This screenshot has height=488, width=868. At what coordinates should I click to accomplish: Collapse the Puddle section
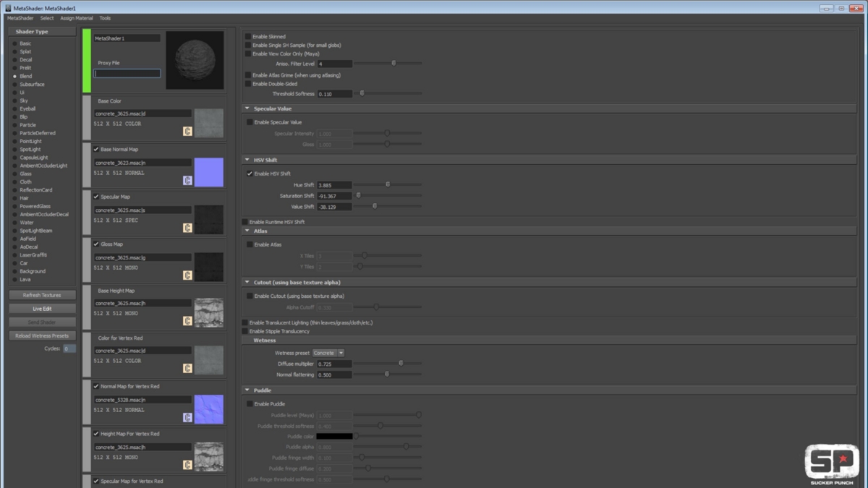pyautogui.click(x=247, y=390)
